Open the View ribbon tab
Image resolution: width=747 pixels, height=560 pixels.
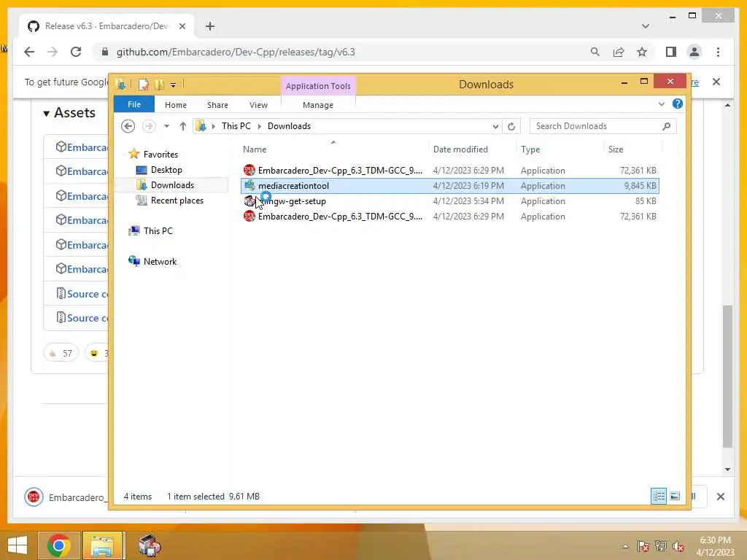pyautogui.click(x=258, y=105)
